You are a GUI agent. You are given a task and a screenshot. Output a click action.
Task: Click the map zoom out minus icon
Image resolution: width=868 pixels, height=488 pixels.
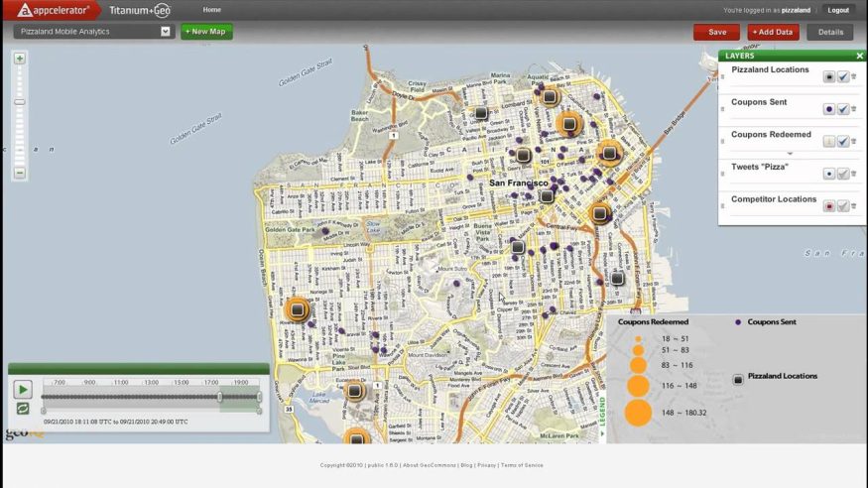pyautogui.click(x=20, y=174)
